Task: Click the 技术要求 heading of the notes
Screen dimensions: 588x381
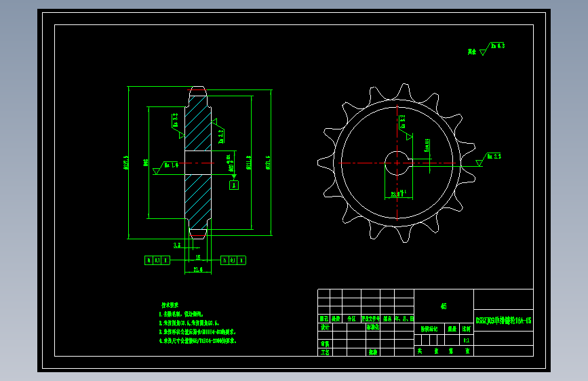Action: [170, 305]
